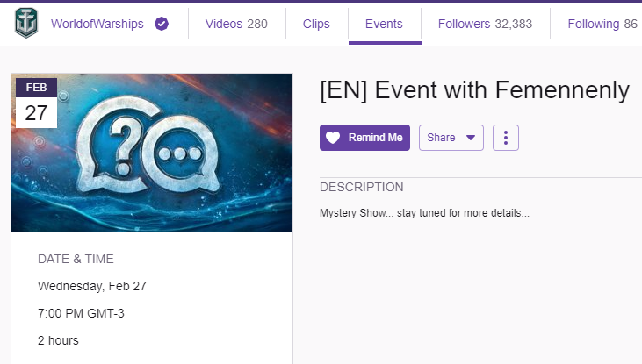Switch to the Clips tab
The image size is (642, 364).
pyautogui.click(x=316, y=24)
